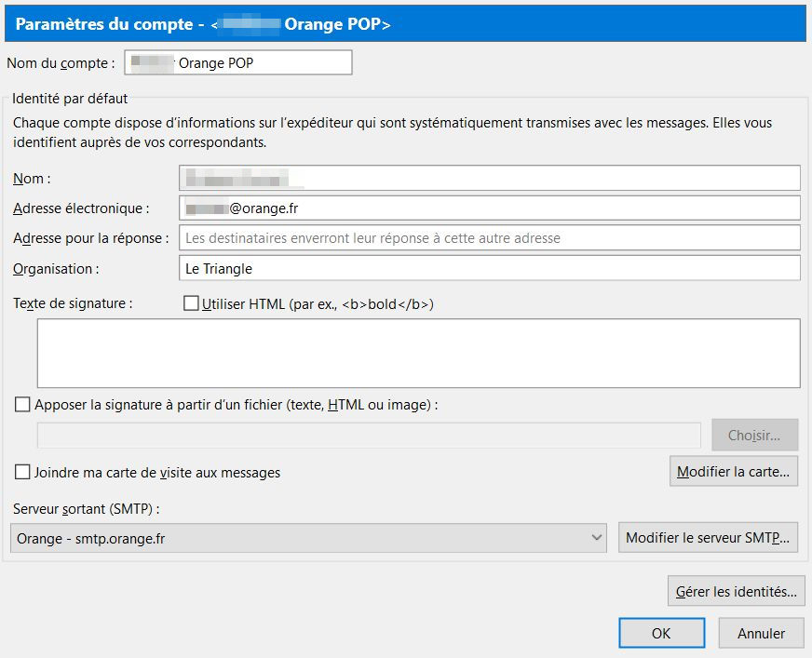
Task: Edit the Organisation field containing Le Triangle
Action: [x=489, y=268]
